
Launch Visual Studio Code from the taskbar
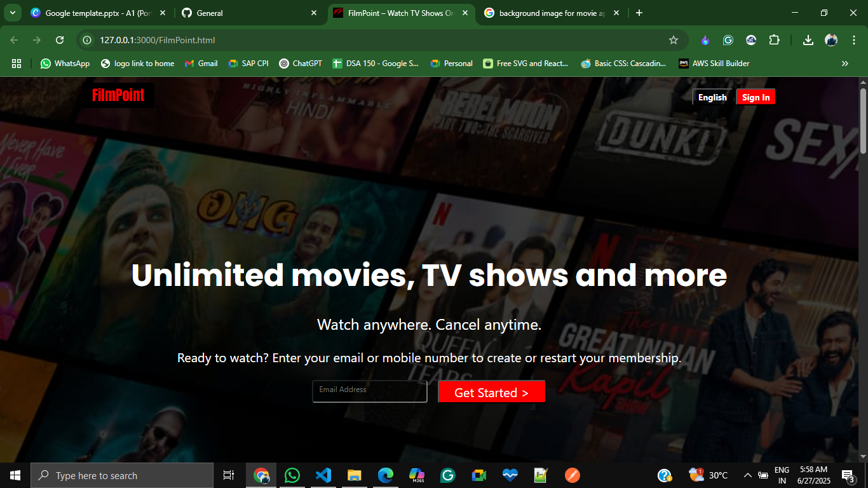coord(323,475)
